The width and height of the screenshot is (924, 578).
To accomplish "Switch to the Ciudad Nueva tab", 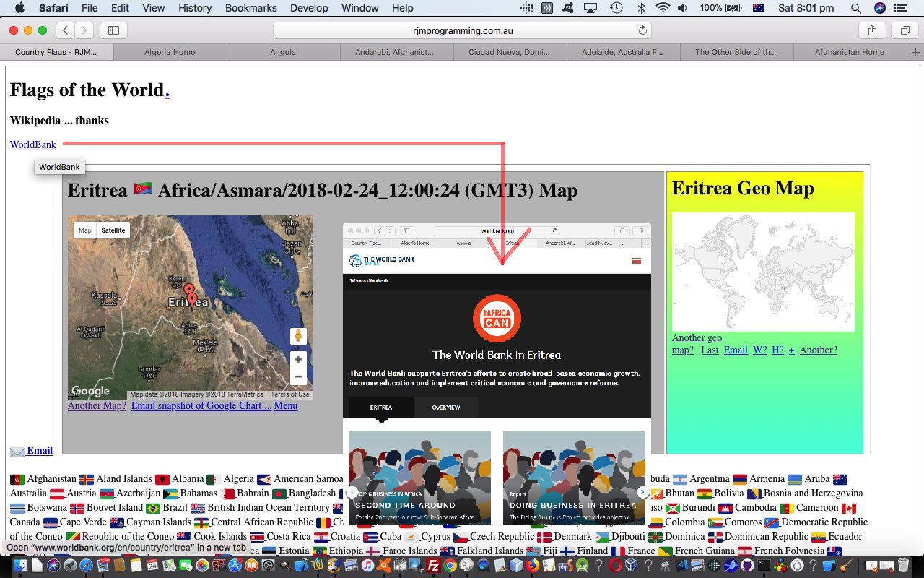I will click(510, 52).
